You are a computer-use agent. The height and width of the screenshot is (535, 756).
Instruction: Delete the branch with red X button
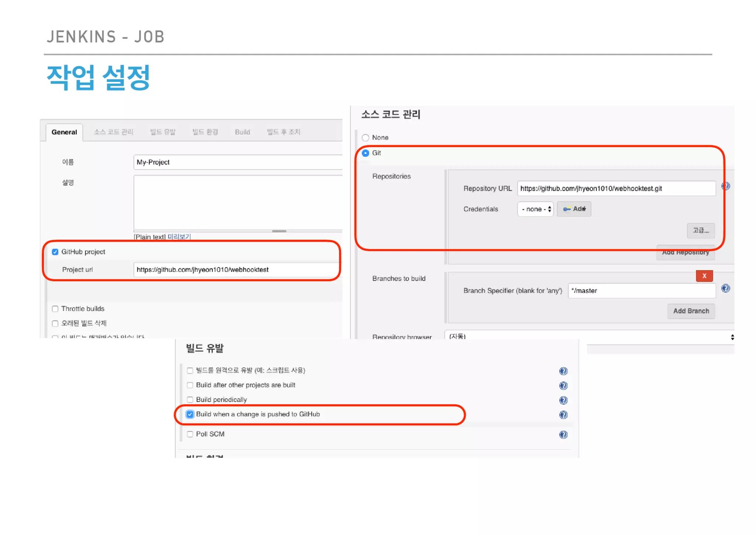click(704, 276)
